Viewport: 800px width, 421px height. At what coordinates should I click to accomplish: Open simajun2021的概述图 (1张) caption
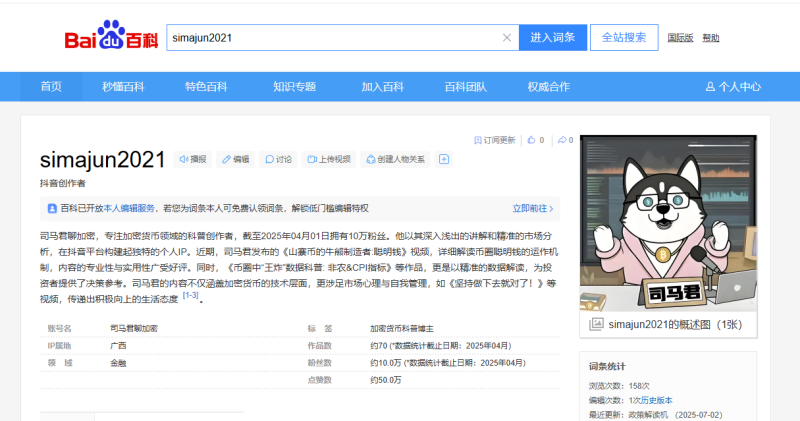pos(675,325)
